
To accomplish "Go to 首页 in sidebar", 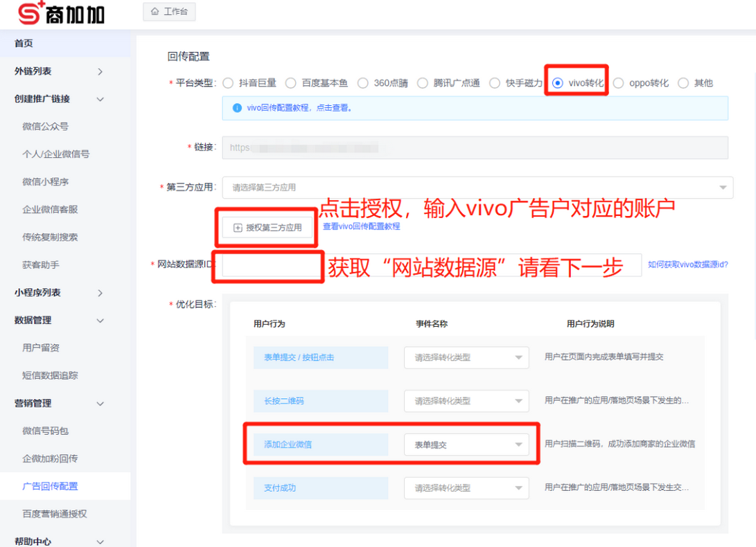I will tap(65, 44).
